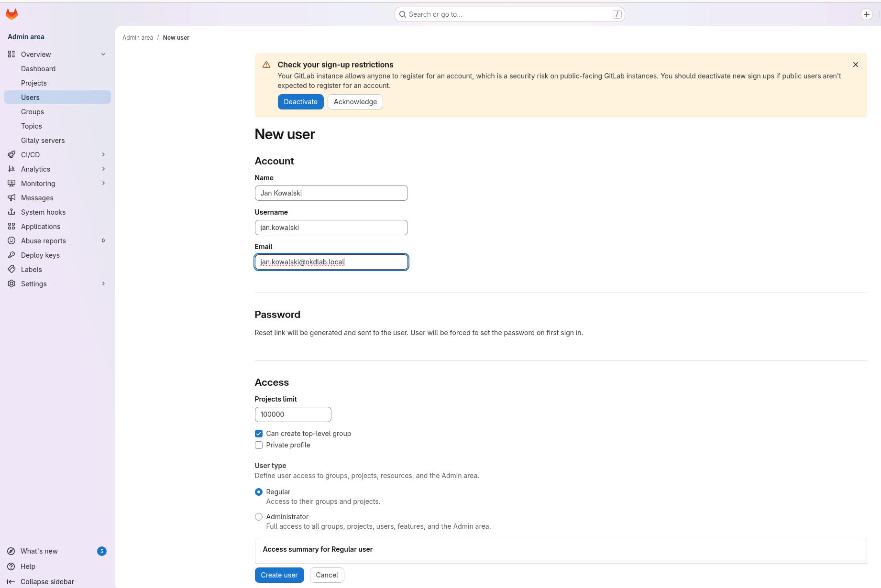Click the Messages megaphone icon
This screenshot has height=588, width=881.
(11, 198)
